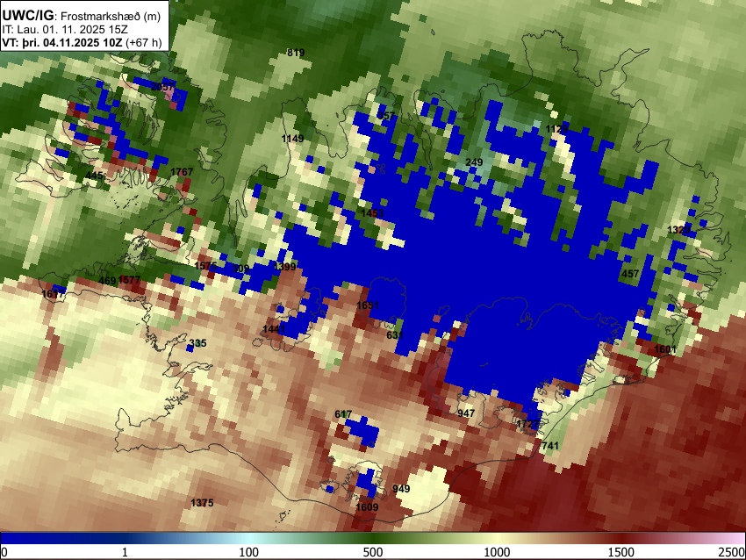Click the map value label 445
The height and width of the screenshot is (560, 746).
coord(94,176)
